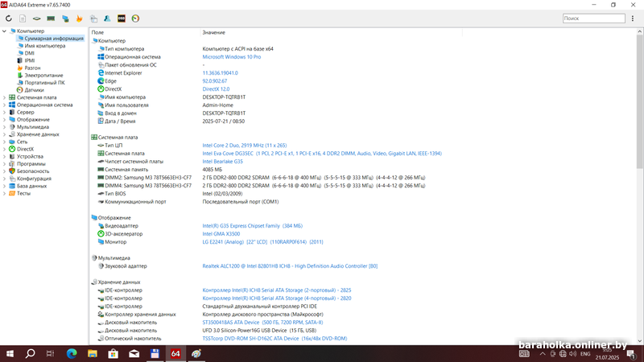Click the DESKTOP-TQTRB1T computer name value

coord(224,97)
